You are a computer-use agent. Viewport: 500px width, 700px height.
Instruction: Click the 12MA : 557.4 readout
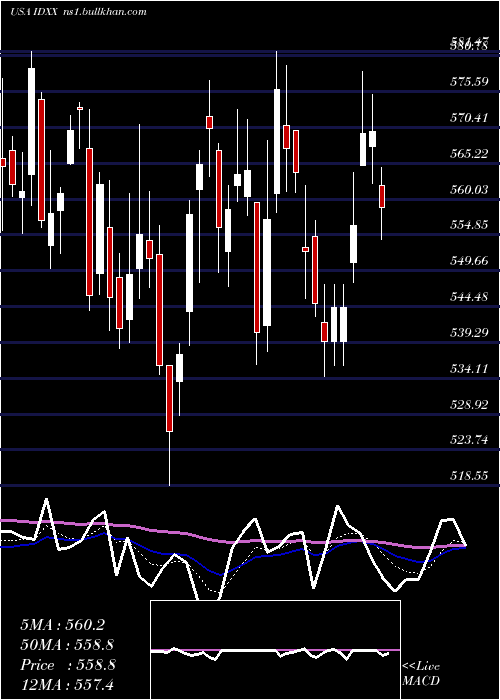tap(67, 684)
